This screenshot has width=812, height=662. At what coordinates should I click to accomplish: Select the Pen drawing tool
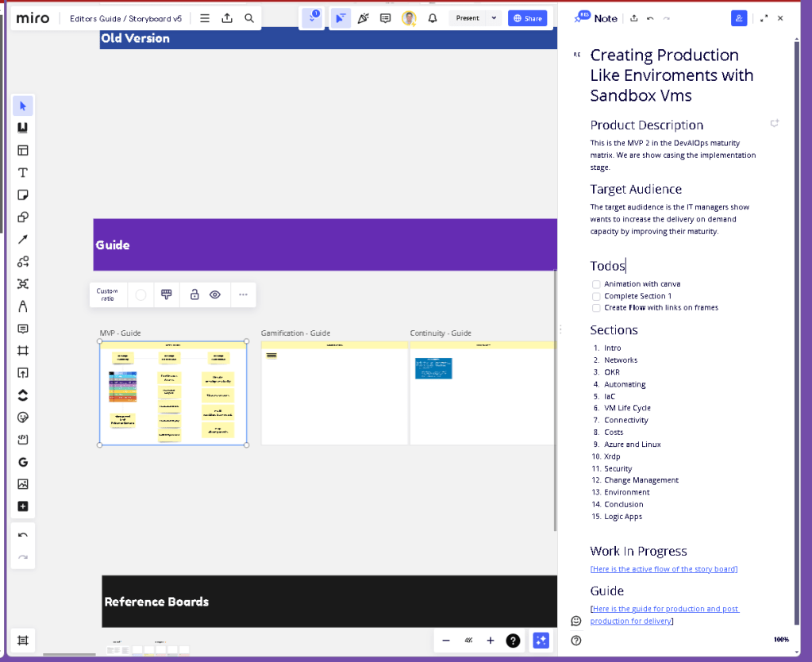[x=23, y=306]
